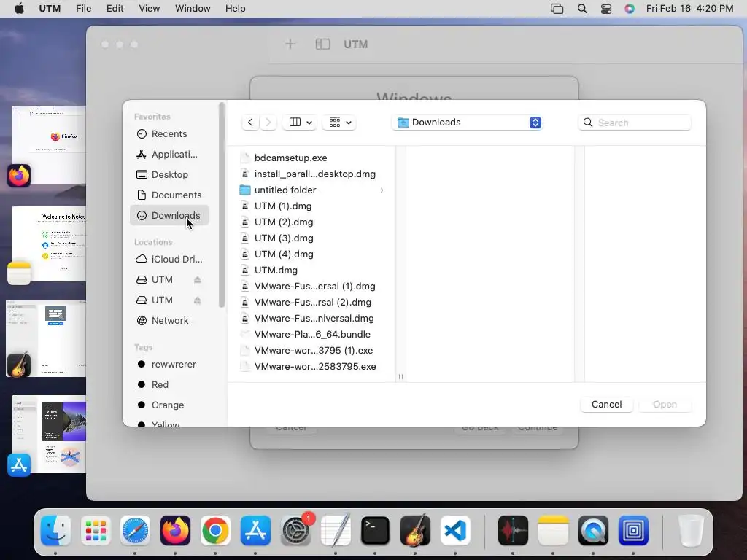Viewport: 747px width, 560px height.
Task: Open Control Center in menu bar
Action: [606, 9]
